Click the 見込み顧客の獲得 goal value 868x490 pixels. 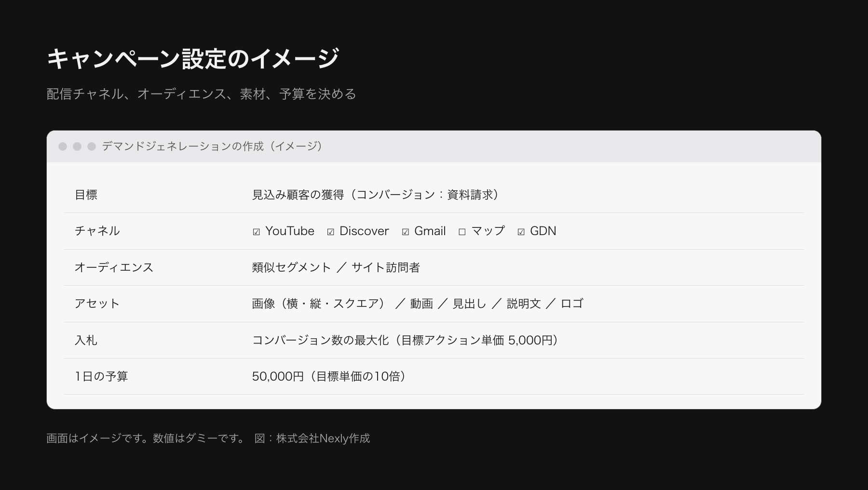(376, 195)
